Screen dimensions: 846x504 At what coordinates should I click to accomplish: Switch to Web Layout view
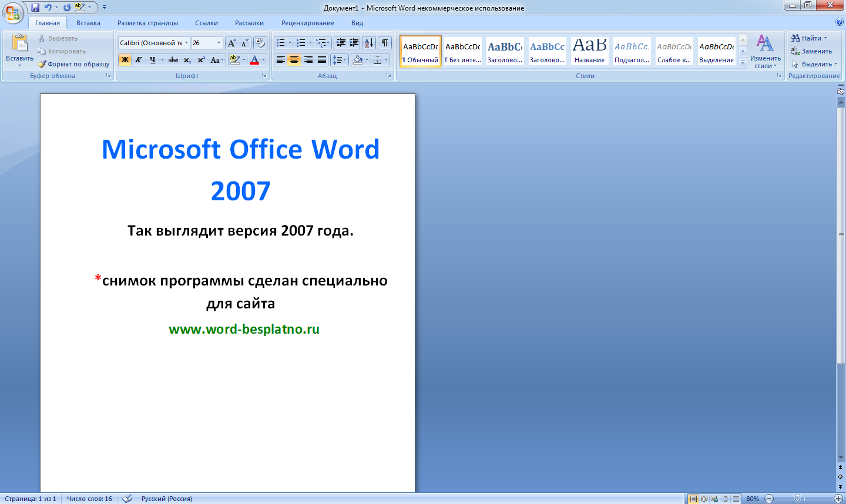[714, 499]
